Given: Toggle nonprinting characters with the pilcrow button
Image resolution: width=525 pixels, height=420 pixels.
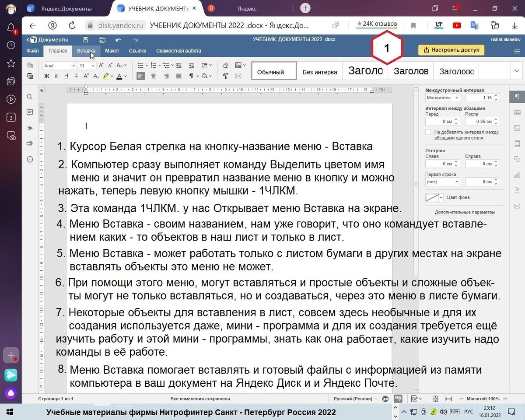Looking at the screenshot, I should (x=191, y=76).
